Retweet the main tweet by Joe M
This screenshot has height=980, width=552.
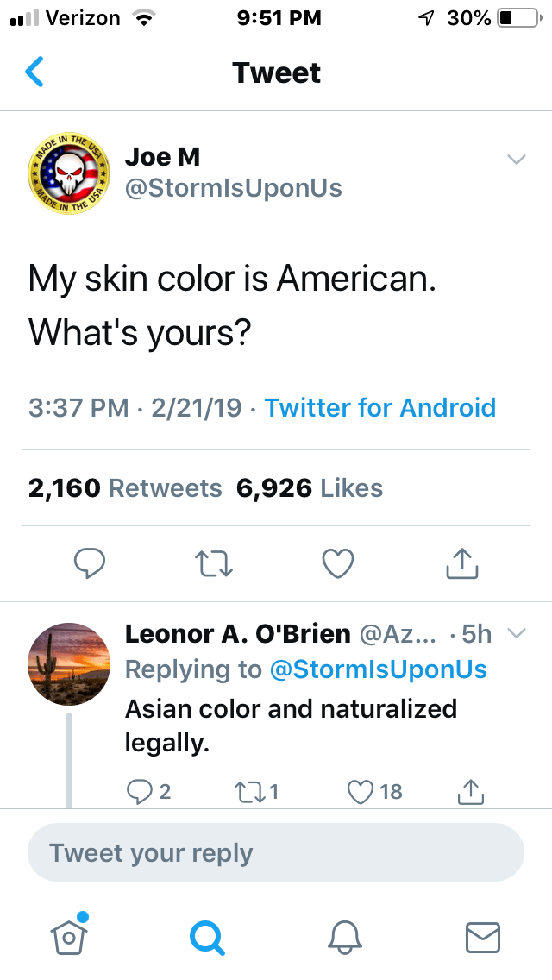[x=212, y=562]
